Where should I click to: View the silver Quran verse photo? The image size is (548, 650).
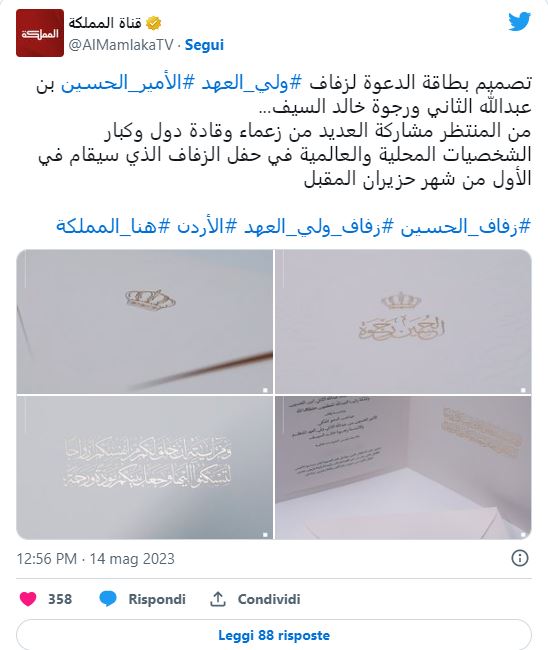(145, 468)
